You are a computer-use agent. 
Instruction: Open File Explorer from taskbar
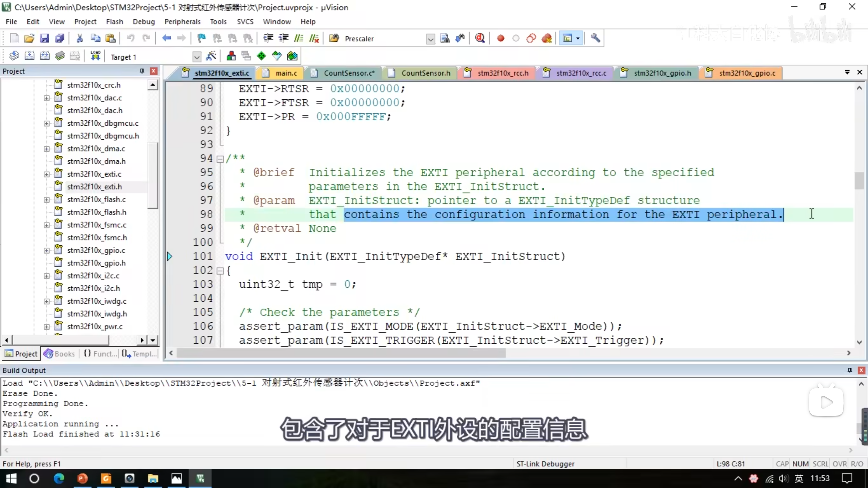pyautogui.click(x=153, y=479)
